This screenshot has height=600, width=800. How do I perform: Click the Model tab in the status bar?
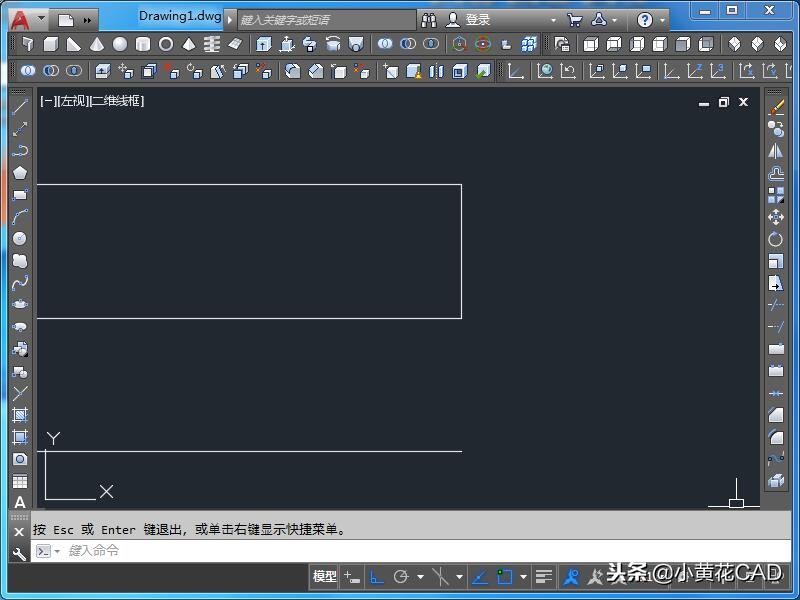[323, 577]
